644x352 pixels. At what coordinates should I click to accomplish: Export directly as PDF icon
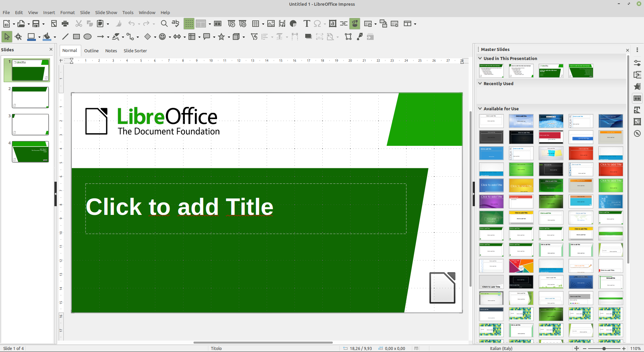[54, 24]
